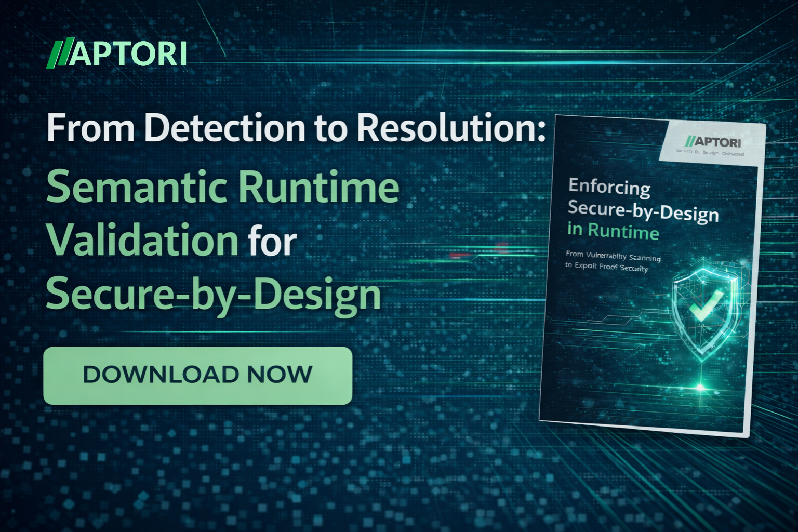
Task: Click the APTORI wordmark text
Action: click(x=131, y=53)
